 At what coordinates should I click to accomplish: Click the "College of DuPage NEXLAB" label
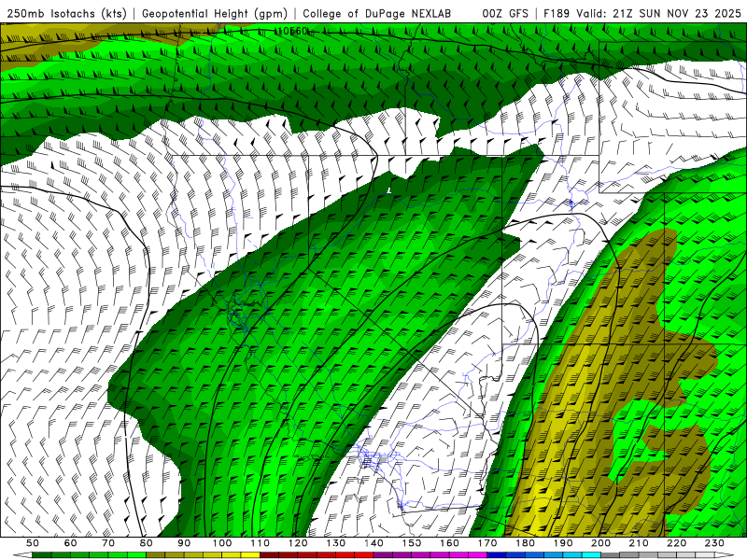[x=377, y=13]
